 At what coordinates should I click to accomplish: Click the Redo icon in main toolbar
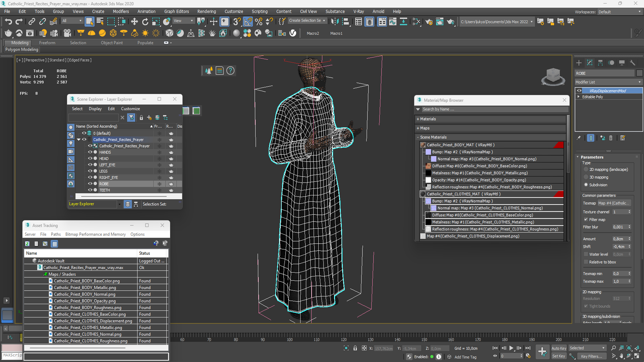click(19, 22)
